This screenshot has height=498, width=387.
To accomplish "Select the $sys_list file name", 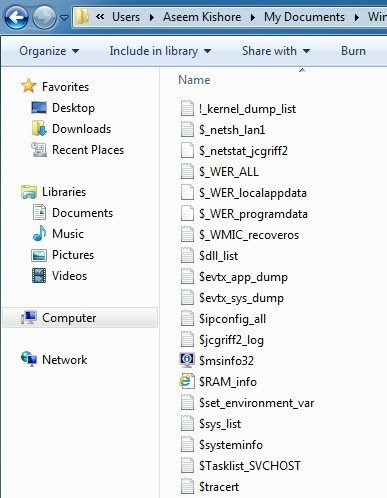I will [220, 424].
